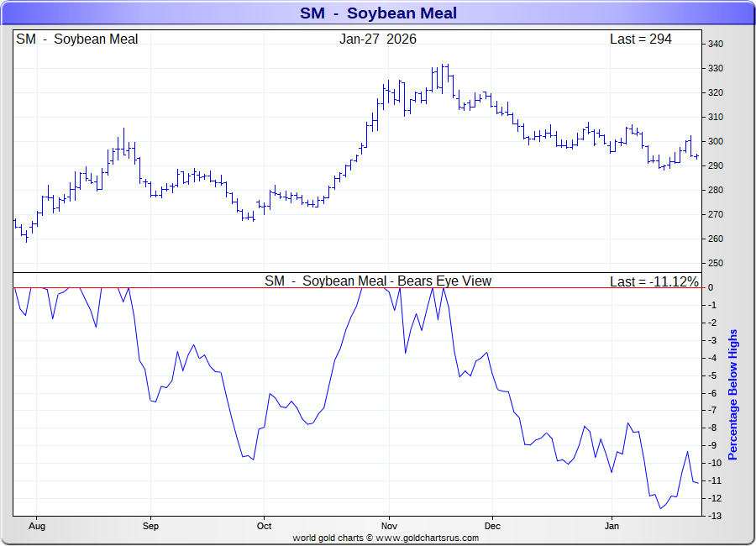Screen dimensions: 756x546
Task: Click the -8 percentage axis label
Action: tap(712, 428)
